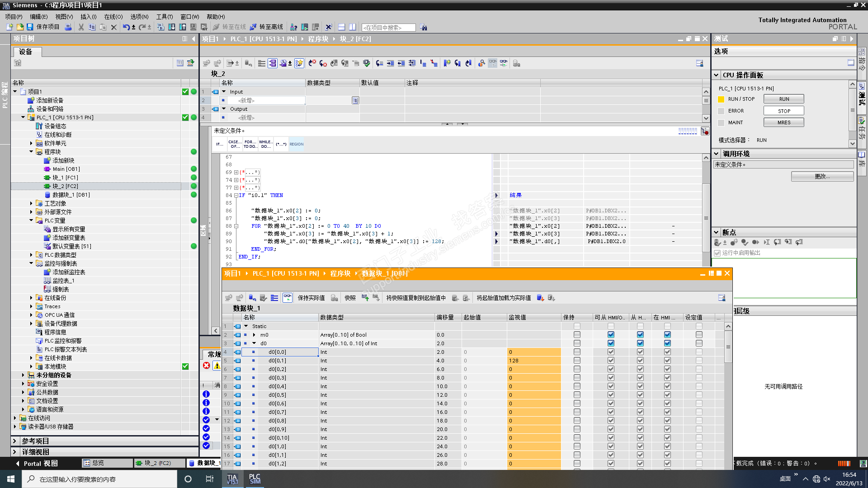
Task: Click the Save project disk icon
Action: tap(30, 27)
